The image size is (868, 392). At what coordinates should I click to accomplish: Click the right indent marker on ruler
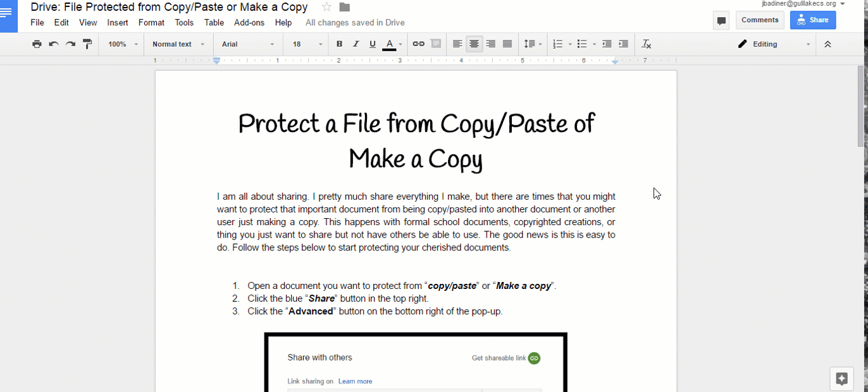coord(615,61)
